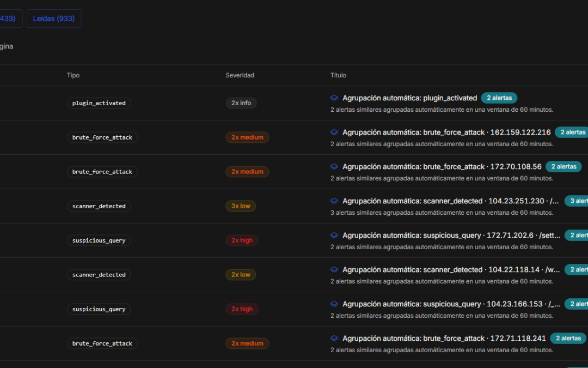Open title suspicious_query · 172.71.202.6
Screen dimensions: 588x368
451,236
